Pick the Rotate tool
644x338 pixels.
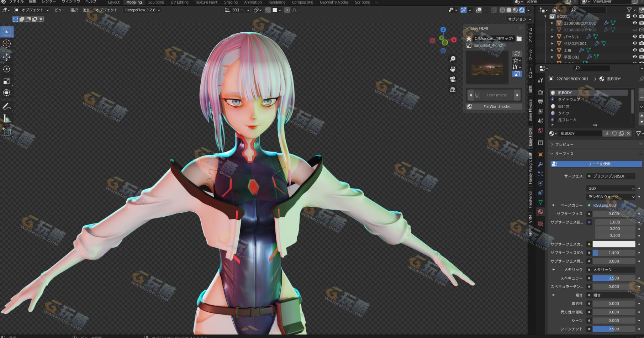7,69
